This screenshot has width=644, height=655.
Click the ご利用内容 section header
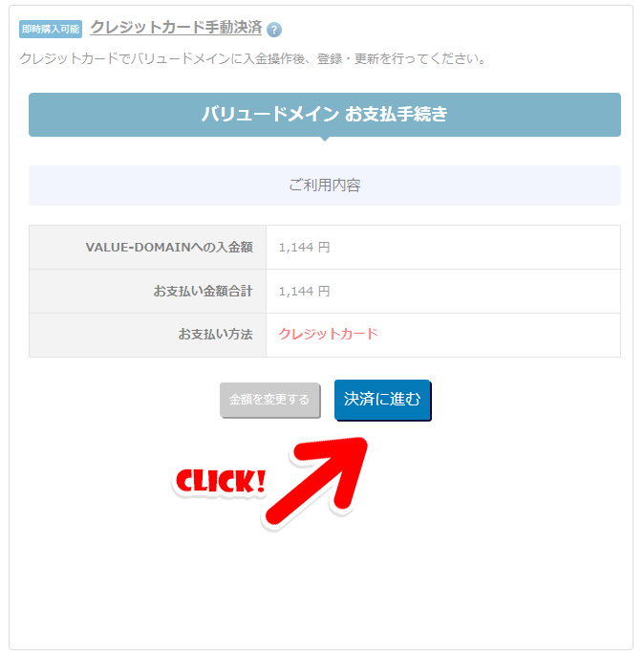coord(325,186)
